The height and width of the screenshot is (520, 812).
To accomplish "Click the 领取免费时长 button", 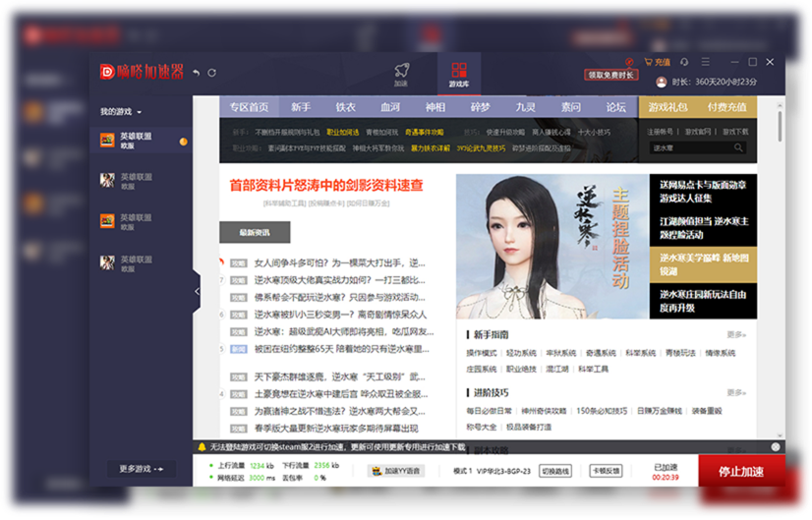I will pos(611,75).
